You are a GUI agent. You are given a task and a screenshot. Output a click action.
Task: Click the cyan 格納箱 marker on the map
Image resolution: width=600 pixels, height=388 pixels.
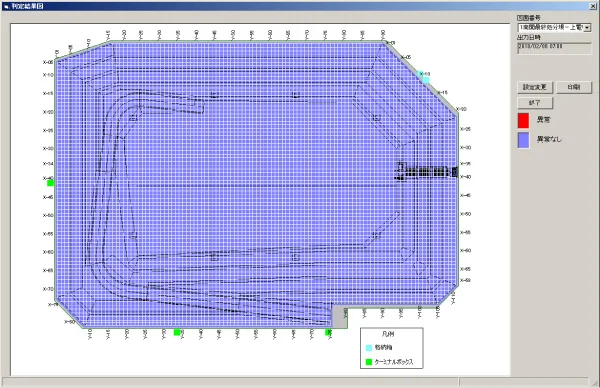pyautogui.click(x=426, y=80)
